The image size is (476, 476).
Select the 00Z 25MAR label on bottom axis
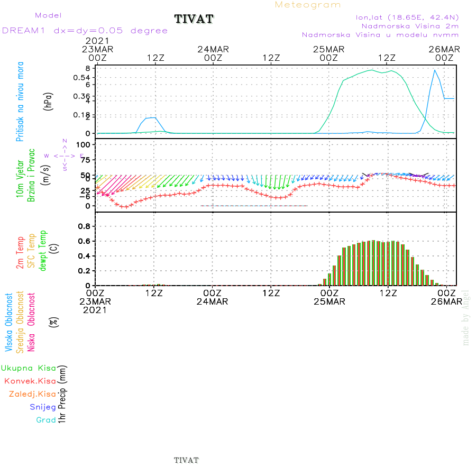pos(329,297)
